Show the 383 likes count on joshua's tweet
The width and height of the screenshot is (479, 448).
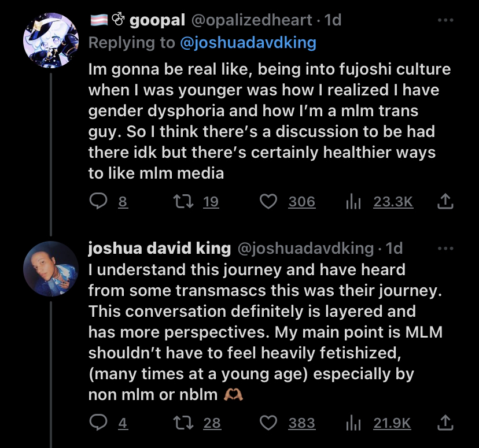point(302,423)
